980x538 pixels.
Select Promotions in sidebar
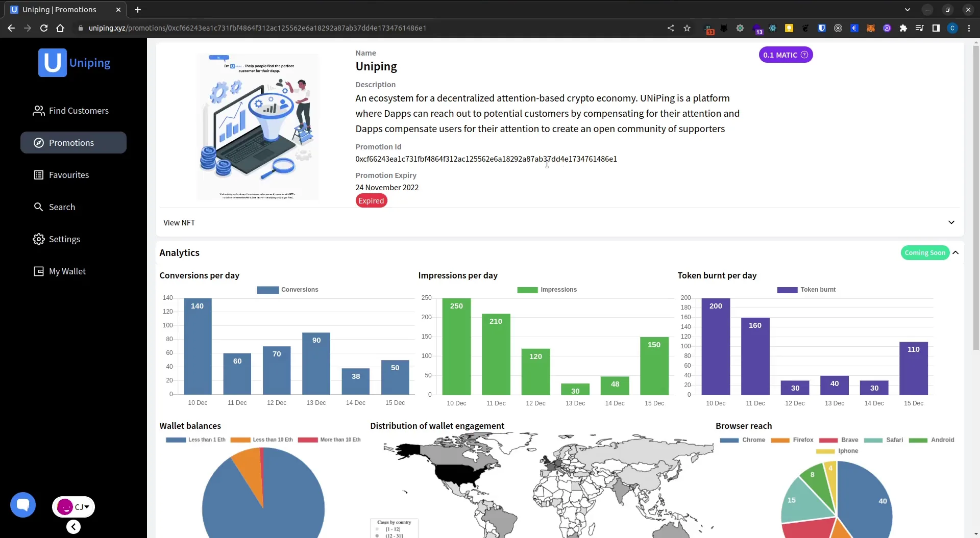coord(73,143)
